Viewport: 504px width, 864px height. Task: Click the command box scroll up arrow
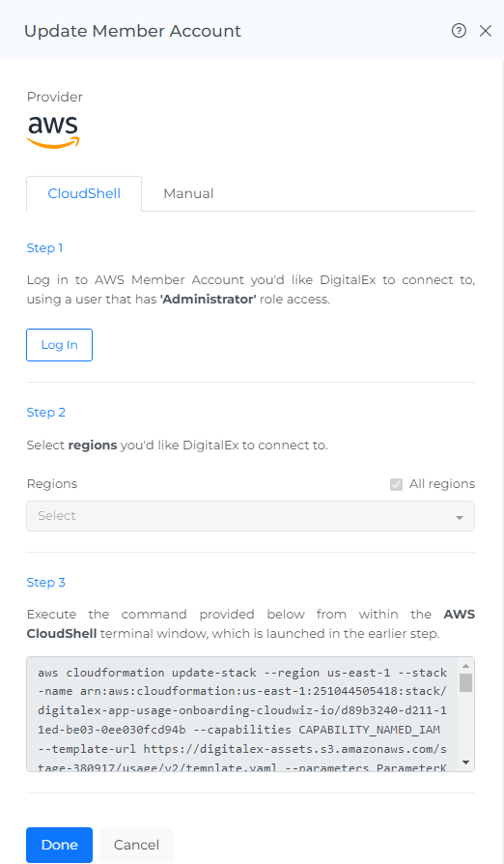pos(466,666)
